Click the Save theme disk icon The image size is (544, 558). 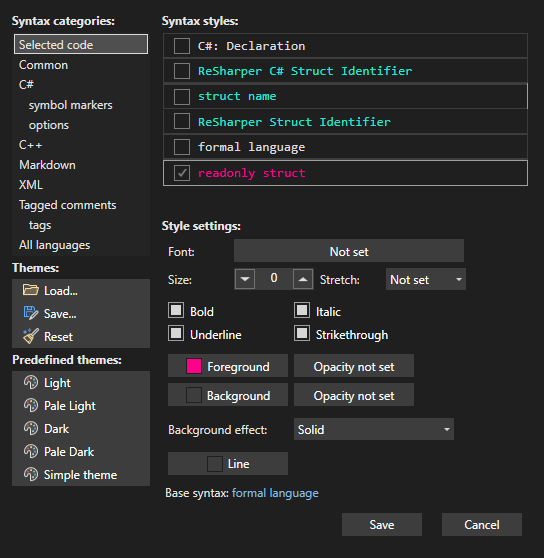[31, 313]
